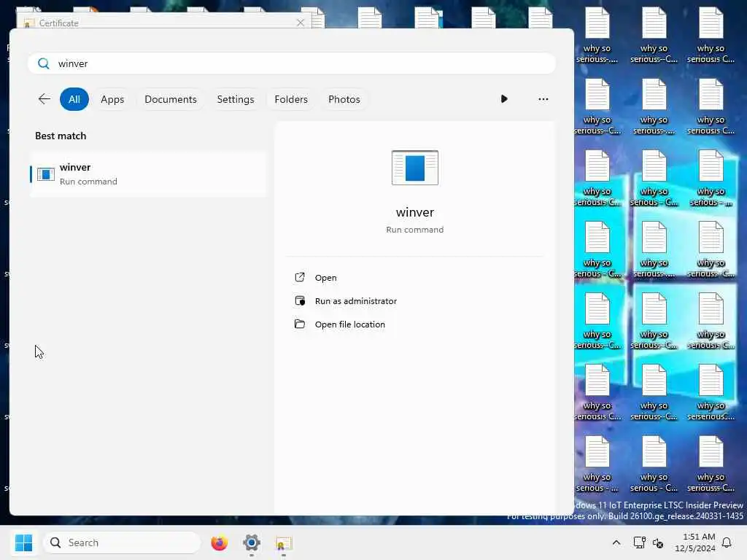This screenshot has width=747, height=560.
Task: Open the Settings gear in the taskbar
Action: click(x=252, y=542)
